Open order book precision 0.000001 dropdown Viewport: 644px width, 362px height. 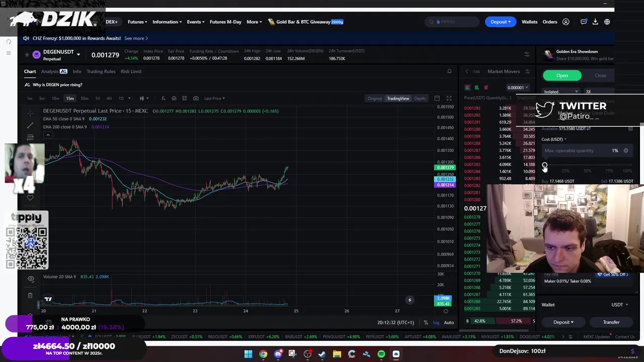(518, 87)
